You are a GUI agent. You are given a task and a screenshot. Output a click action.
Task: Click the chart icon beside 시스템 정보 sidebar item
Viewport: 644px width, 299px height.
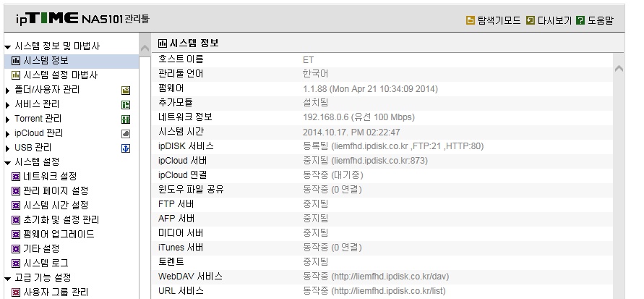pos(16,61)
